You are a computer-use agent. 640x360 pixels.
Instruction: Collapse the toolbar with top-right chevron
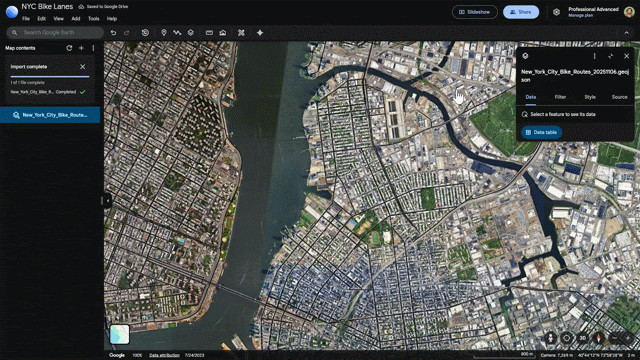[x=627, y=33]
